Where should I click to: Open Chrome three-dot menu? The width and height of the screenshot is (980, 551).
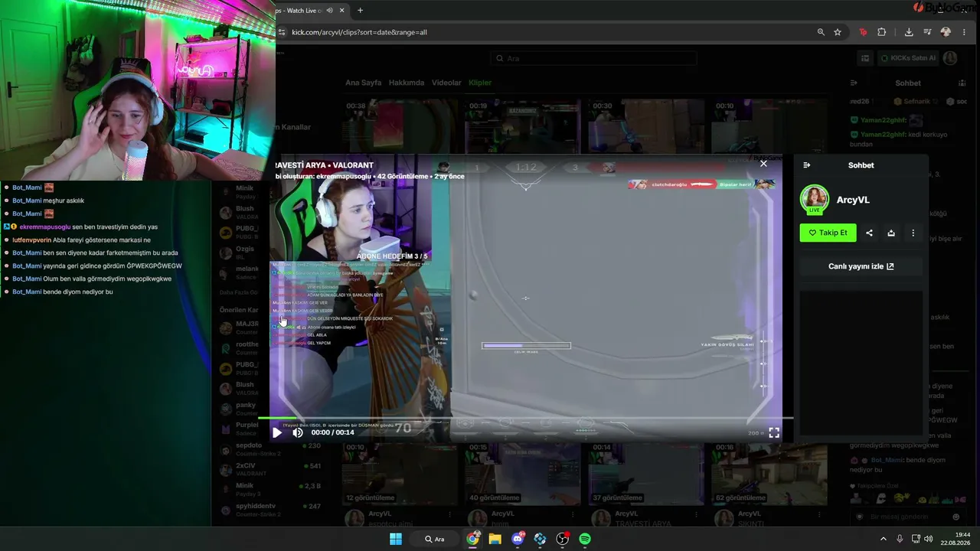tap(963, 32)
